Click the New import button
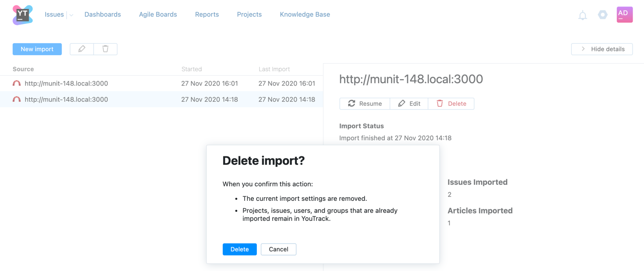Viewport: 644px width, 271px height. click(37, 49)
